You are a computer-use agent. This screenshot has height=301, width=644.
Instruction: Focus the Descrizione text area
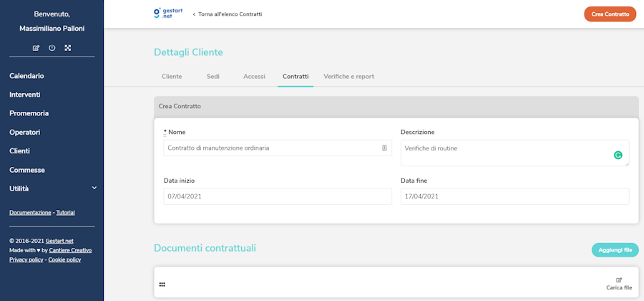[514, 153]
